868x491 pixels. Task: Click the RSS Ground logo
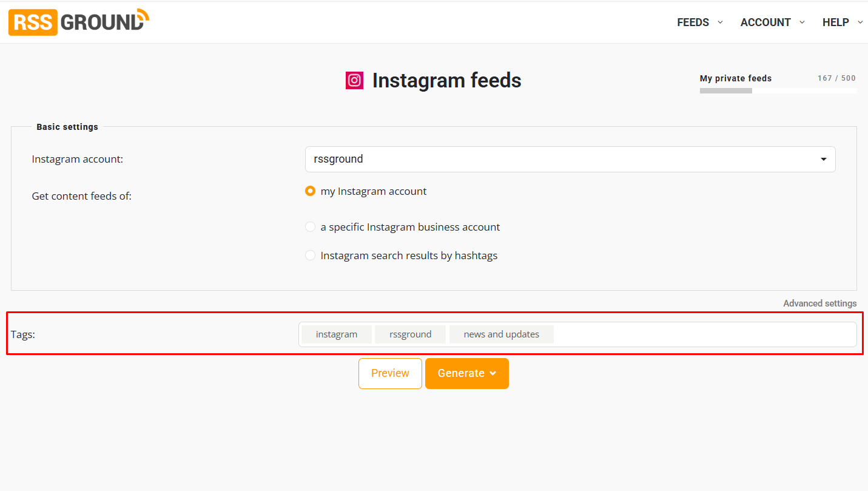[x=78, y=22]
